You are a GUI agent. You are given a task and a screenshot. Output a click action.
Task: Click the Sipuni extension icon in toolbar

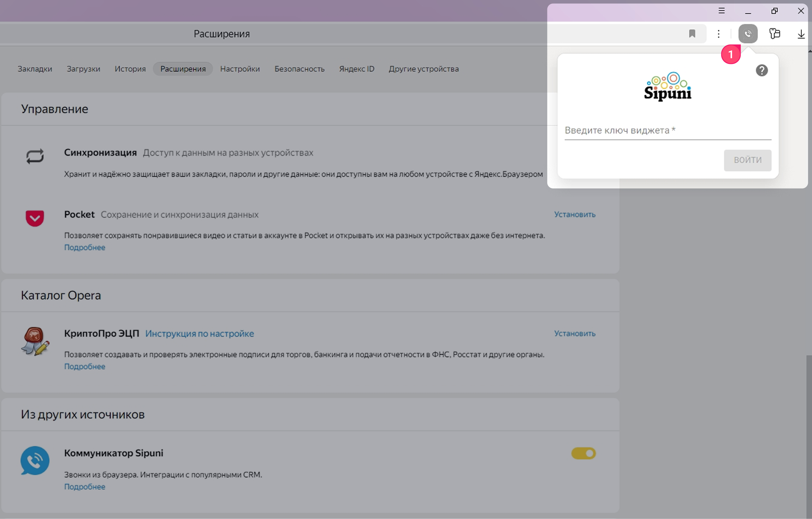(747, 34)
